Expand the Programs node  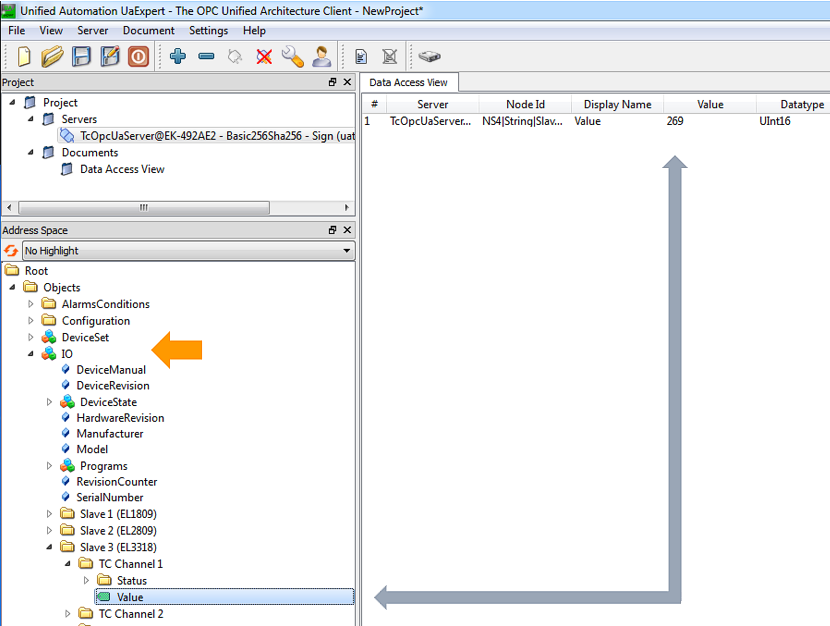point(49,466)
